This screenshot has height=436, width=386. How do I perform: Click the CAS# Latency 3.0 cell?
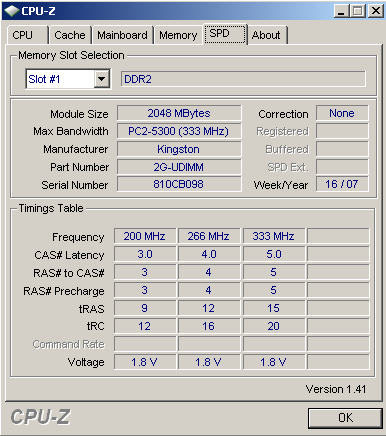click(145, 254)
